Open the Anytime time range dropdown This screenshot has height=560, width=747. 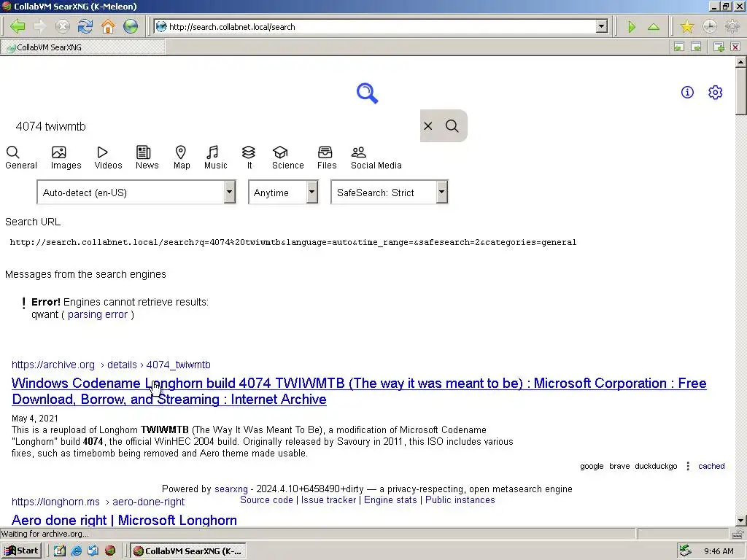(283, 192)
